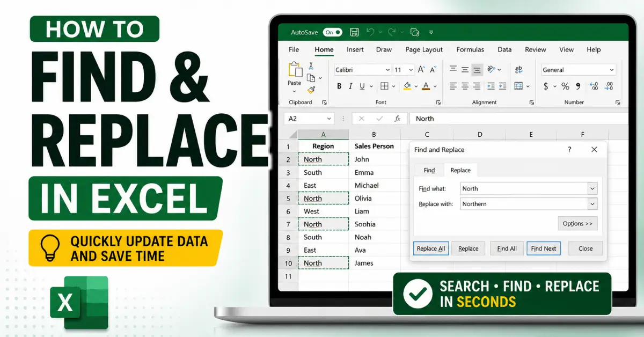Switch to the Page Layout tab
This screenshot has width=644, height=337.
tap(424, 49)
